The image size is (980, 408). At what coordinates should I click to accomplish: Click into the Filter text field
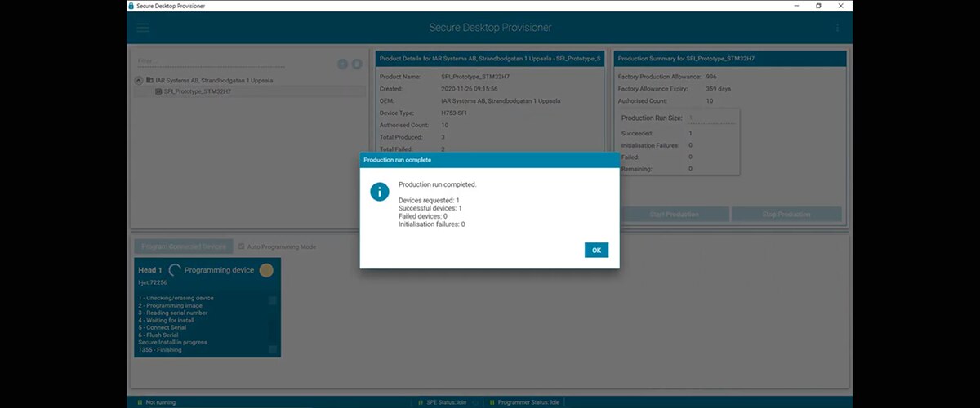(x=211, y=61)
